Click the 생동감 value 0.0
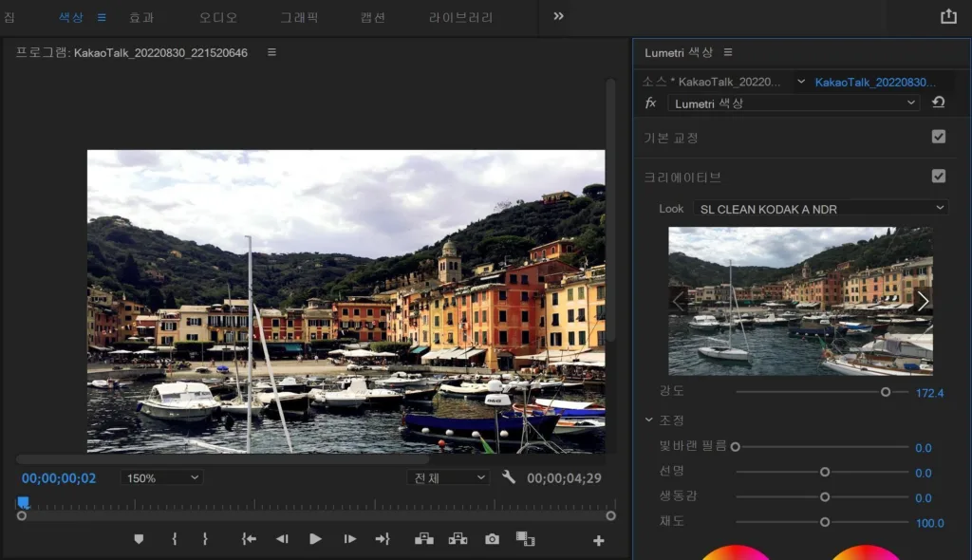This screenshot has width=972, height=560. [x=923, y=498]
